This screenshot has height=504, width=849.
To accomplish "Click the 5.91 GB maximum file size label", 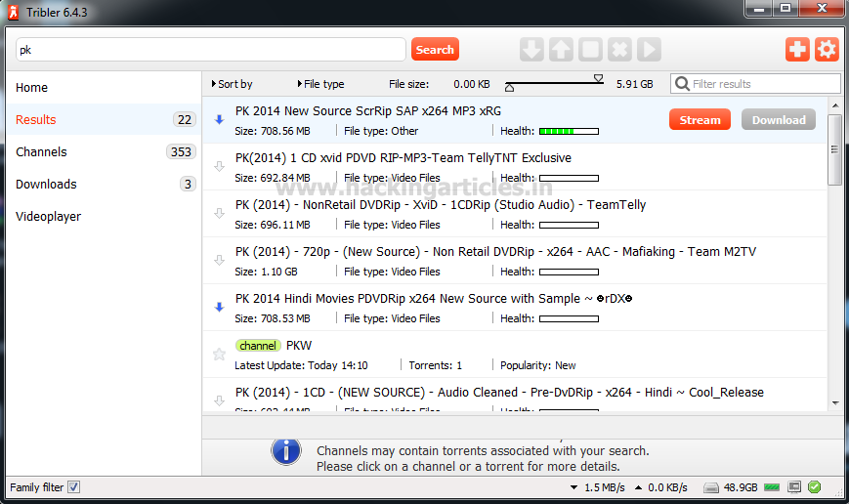I will point(635,84).
